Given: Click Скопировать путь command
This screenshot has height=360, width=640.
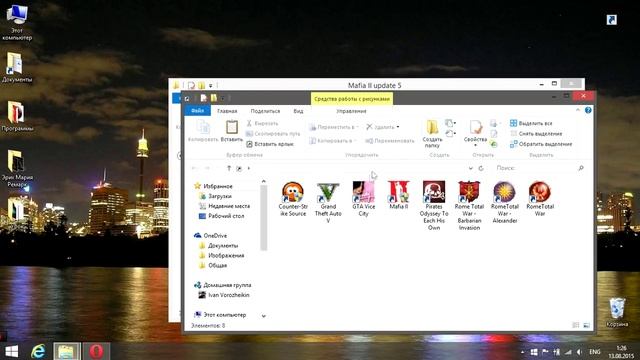Looking at the screenshot, I should pyautogui.click(x=273, y=133).
